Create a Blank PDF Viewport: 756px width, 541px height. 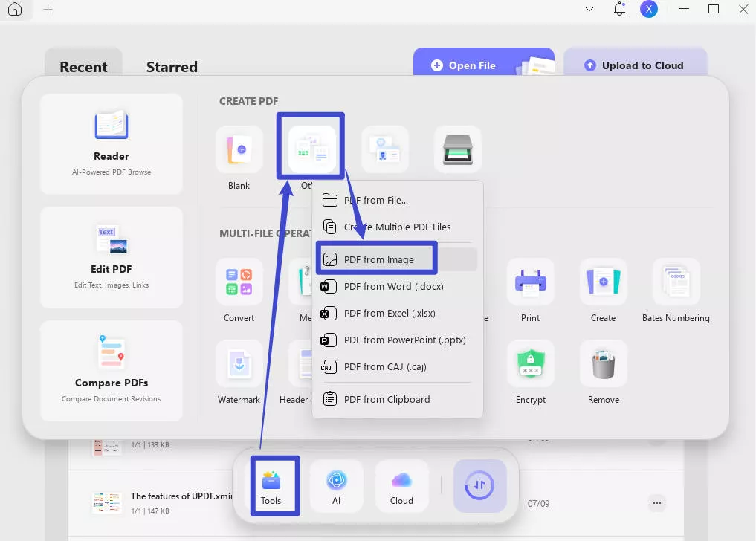pyautogui.click(x=239, y=150)
